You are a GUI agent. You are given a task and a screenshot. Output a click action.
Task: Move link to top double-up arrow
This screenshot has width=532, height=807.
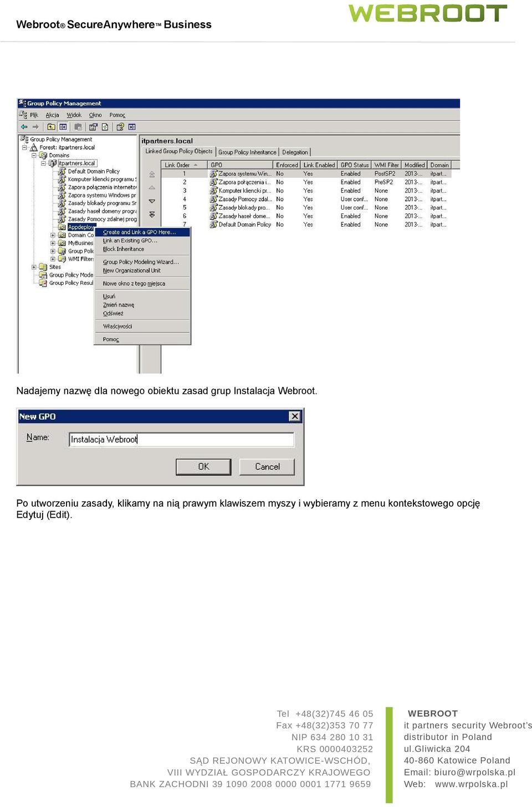pyautogui.click(x=152, y=175)
